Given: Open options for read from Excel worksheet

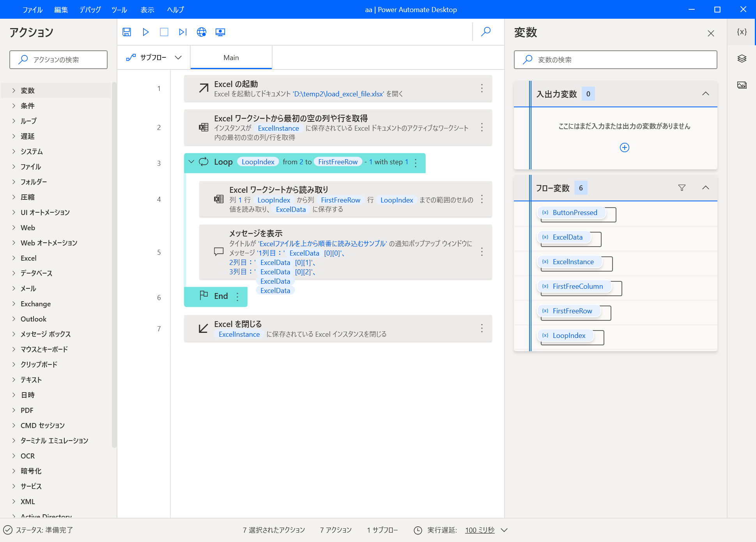Looking at the screenshot, I should (482, 199).
